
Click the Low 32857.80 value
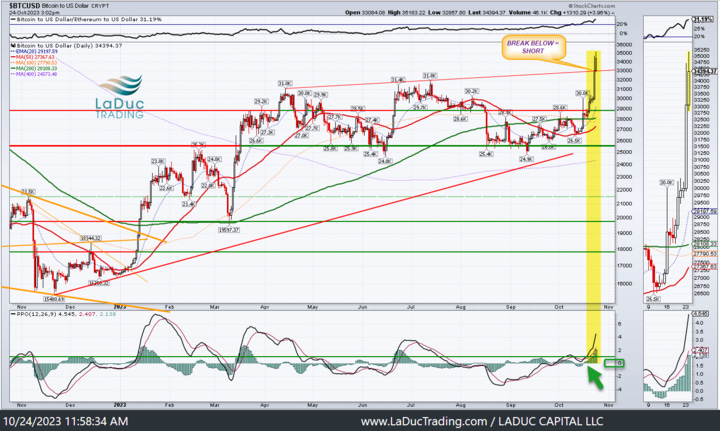click(446, 13)
